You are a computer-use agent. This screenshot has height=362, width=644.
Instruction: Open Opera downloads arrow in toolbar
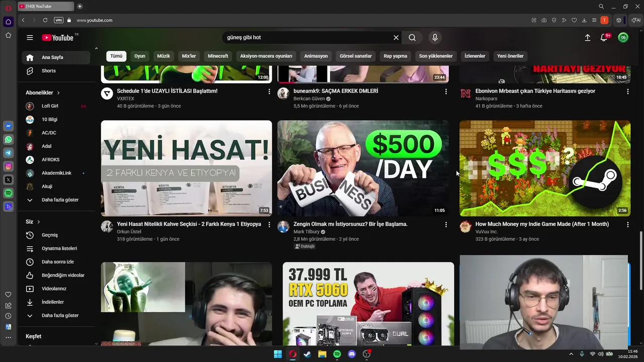584,20
